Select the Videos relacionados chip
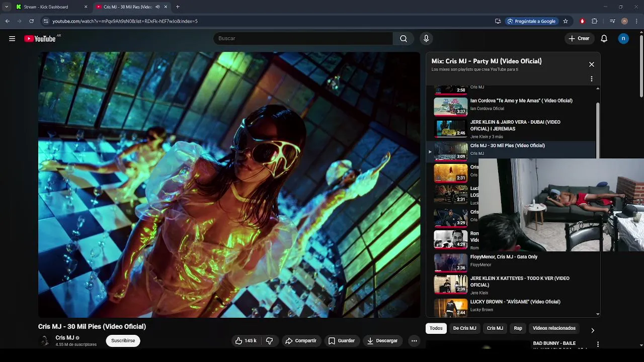 [554, 328]
